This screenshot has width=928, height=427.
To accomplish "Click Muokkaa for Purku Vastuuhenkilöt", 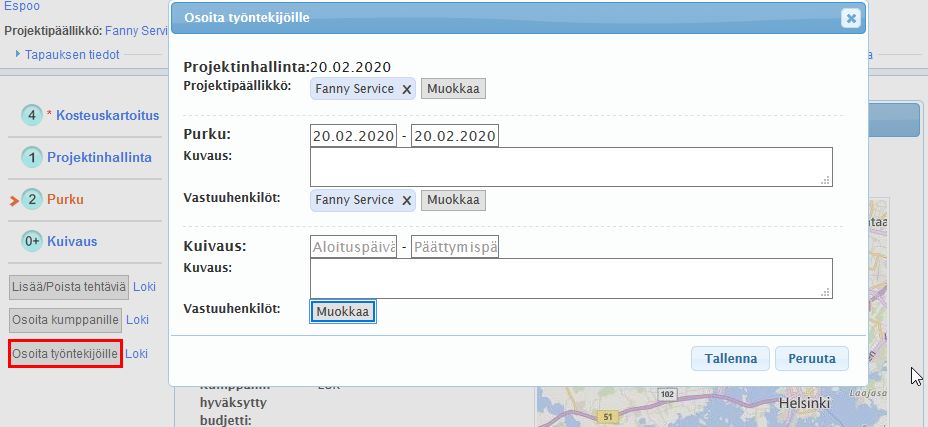I will coord(453,200).
